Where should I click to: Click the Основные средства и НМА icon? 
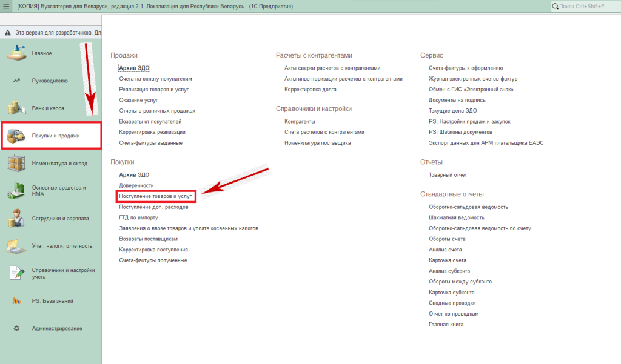(16, 191)
